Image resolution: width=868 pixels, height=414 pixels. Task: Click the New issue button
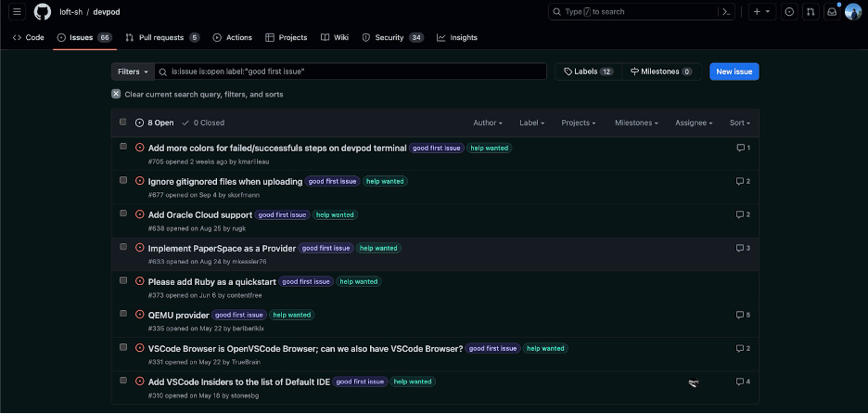[734, 71]
